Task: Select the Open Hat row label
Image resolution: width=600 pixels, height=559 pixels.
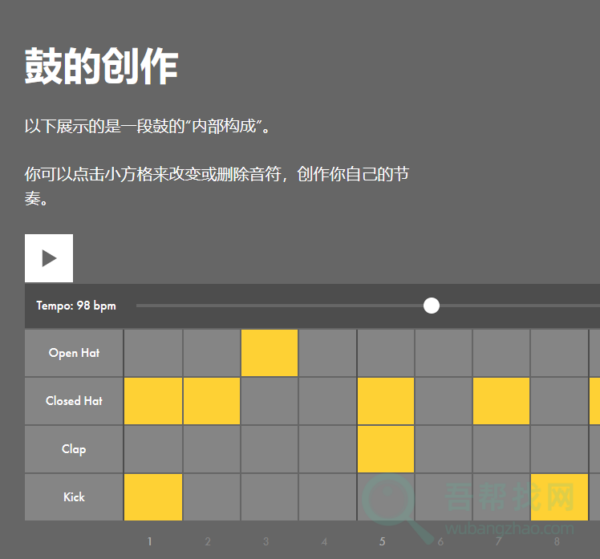Action: pos(74,353)
